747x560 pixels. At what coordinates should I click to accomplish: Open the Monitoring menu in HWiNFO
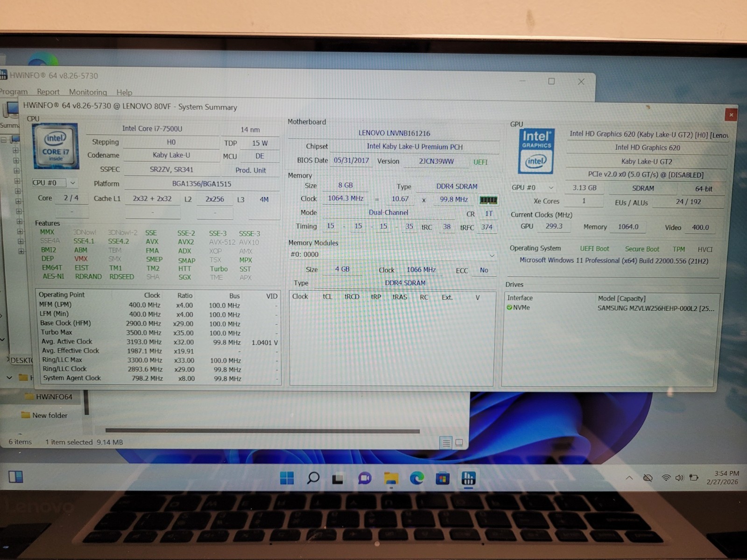coord(88,92)
